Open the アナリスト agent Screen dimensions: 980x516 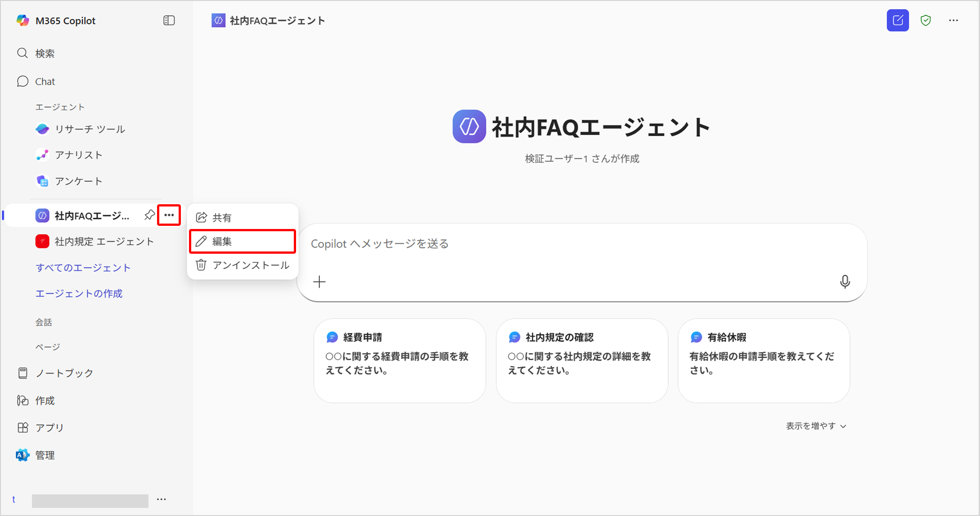79,155
